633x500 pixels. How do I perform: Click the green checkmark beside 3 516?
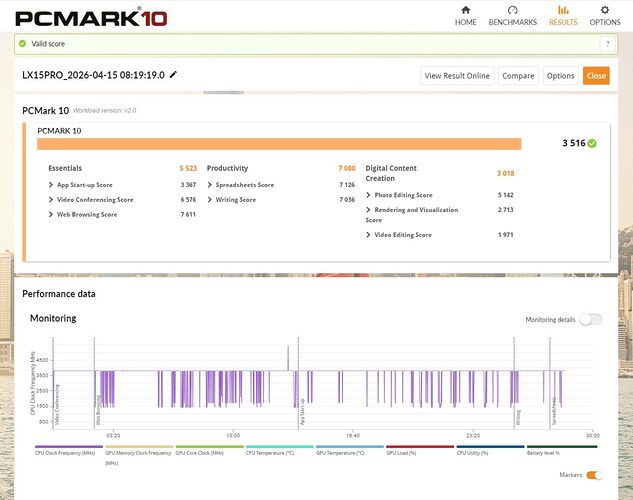592,143
